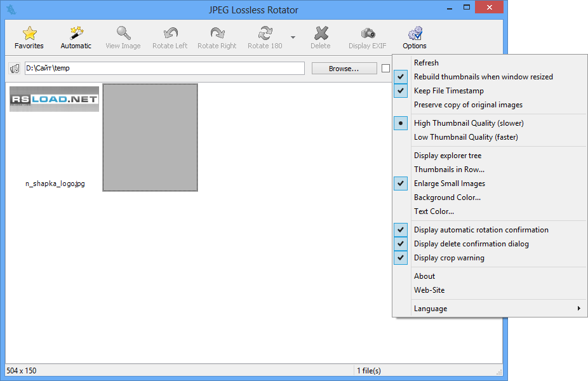Maximize the JPEG Lossless Rotator window

click(467, 8)
